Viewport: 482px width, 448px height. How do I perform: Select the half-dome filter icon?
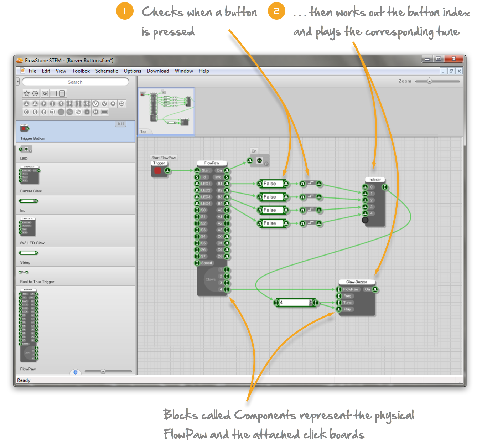[x=121, y=104]
